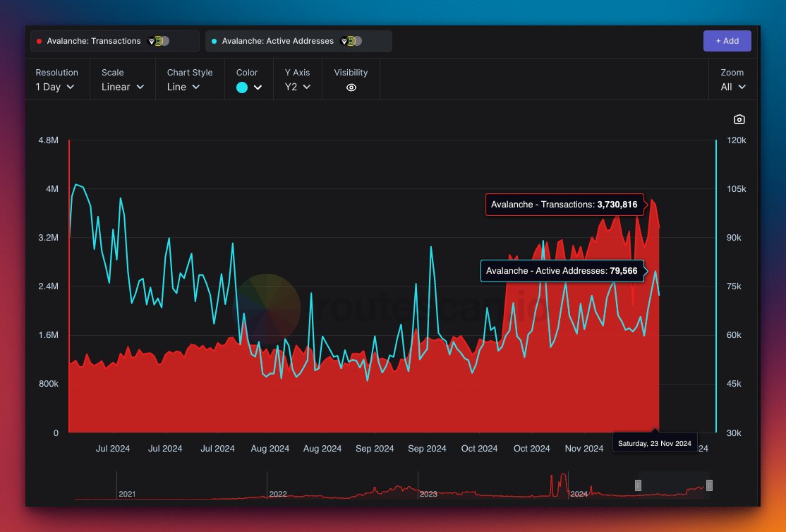Expand the Color picker chevron

pos(258,87)
